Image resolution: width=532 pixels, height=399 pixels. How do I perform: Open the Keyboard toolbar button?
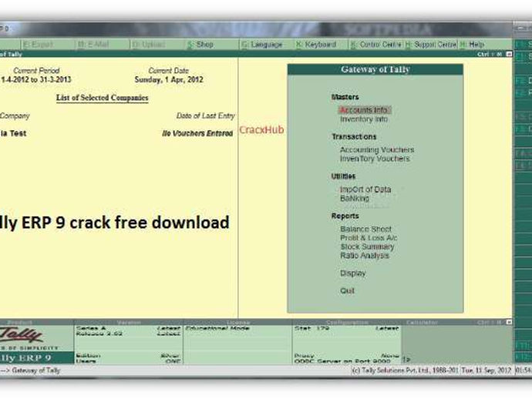[x=316, y=45]
